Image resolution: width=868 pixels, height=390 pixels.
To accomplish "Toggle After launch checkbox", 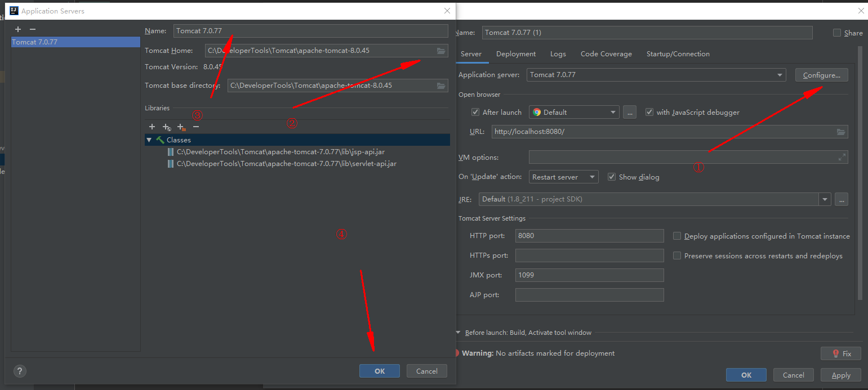I will (x=475, y=112).
